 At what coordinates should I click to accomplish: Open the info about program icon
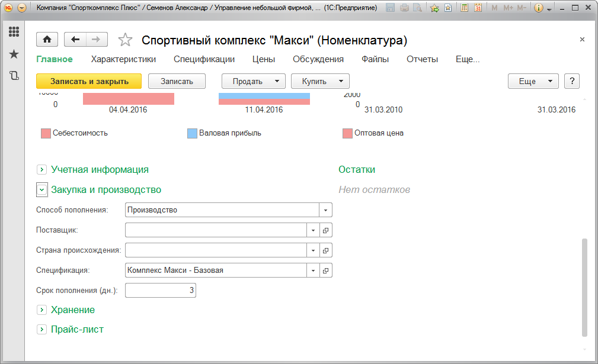tap(539, 8)
